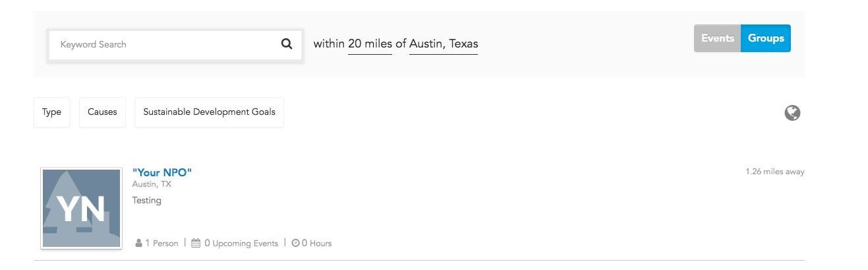This screenshot has width=868, height=270.
Task: Click the magnifying glass search icon
Action: (x=287, y=44)
